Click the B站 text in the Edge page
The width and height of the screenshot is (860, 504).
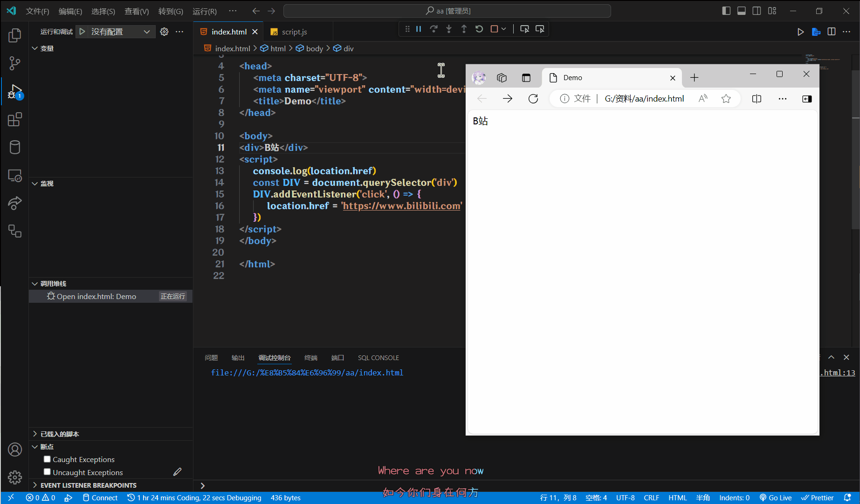pyautogui.click(x=480, y=121)
